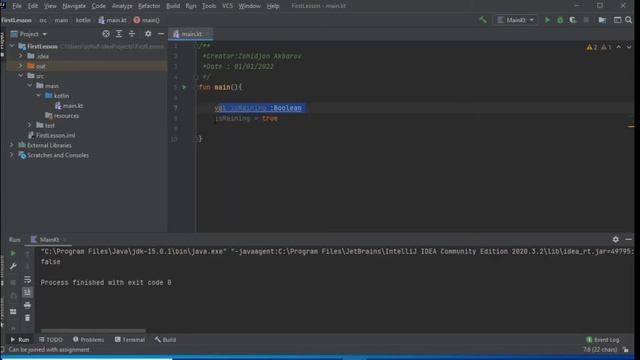
Task: Run with coverage icon in toolbar
Action: pyautogui.click(x=573, y=20)
